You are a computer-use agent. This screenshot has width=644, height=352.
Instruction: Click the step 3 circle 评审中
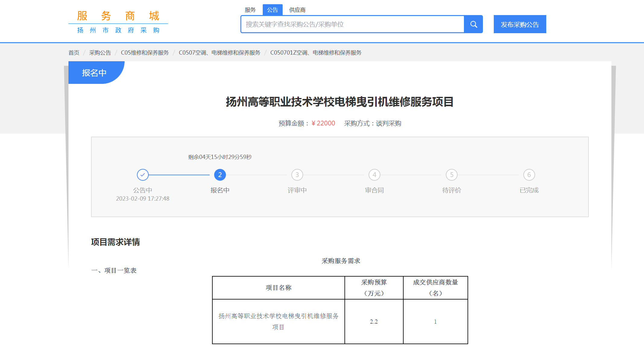(x=297, y=175)
